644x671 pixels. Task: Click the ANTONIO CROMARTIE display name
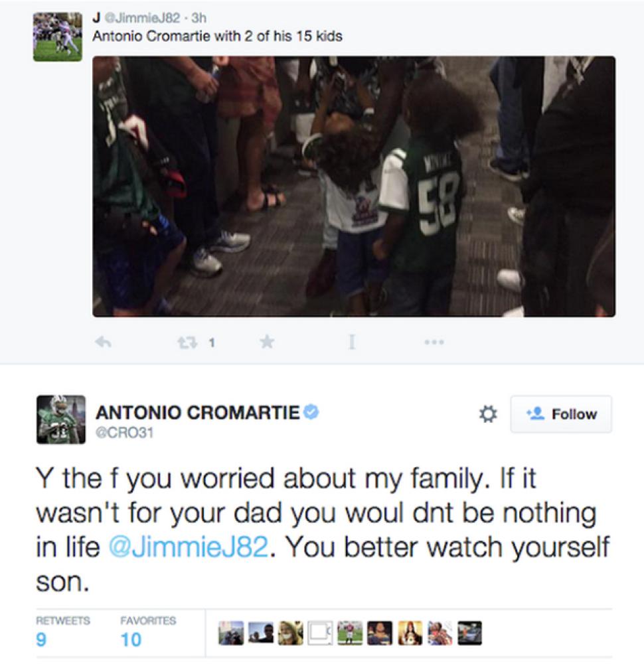(198, 413)
